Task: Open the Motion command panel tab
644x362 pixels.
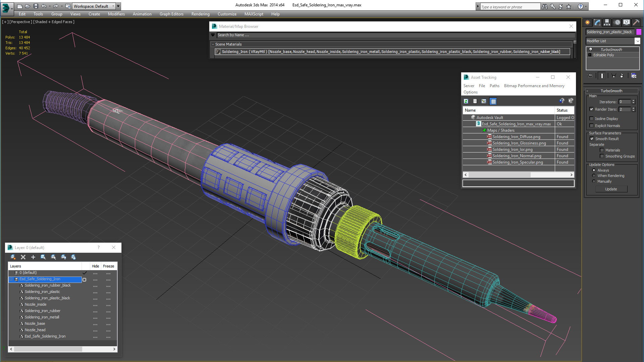Action: (617, 22)
